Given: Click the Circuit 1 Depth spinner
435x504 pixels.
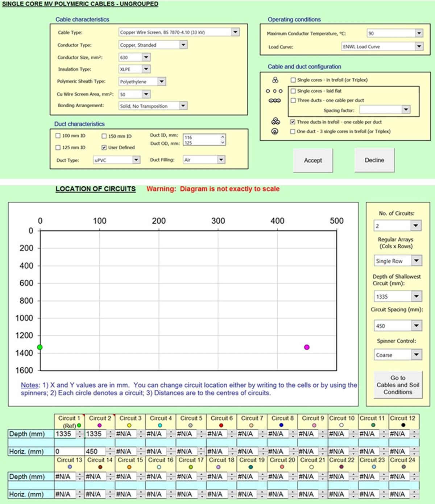Looking at the screenshot, I should pos(80,434).
